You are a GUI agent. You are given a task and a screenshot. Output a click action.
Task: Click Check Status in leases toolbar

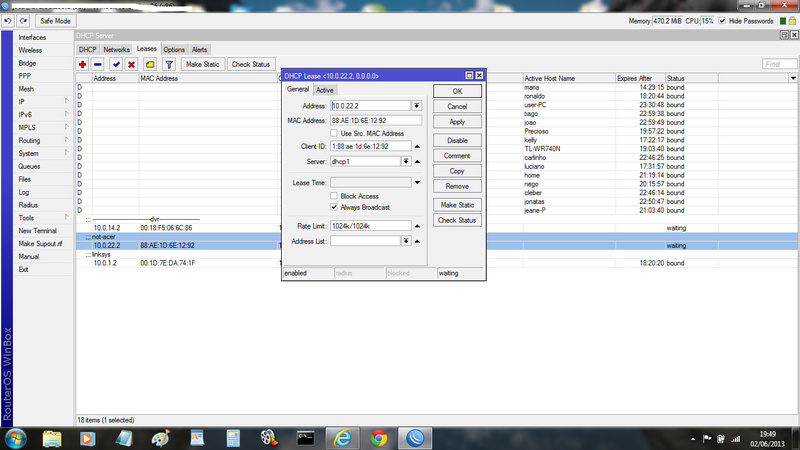pos(251,64)
